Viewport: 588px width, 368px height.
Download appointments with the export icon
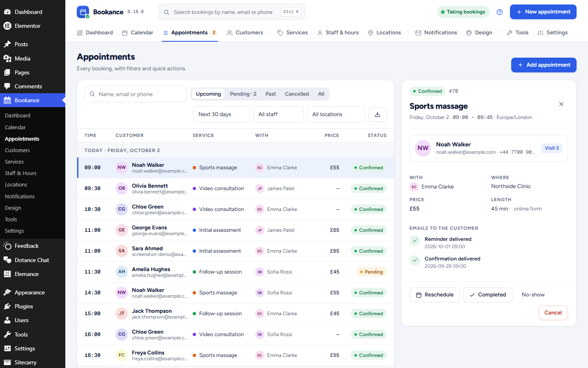pyautogui.click(x=377, y=114)
